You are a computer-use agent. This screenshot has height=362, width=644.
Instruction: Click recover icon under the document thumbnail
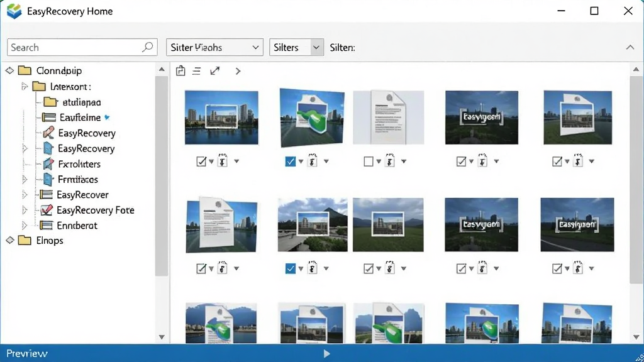[390, 160]
